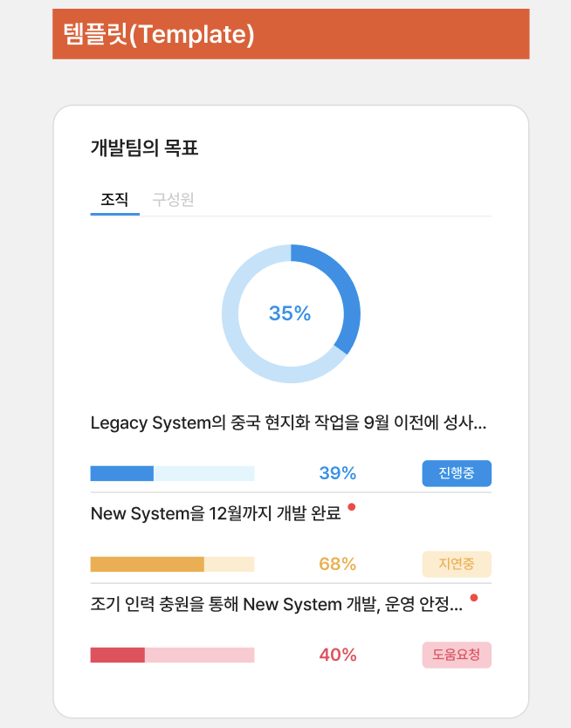Click the 조기 인력 충원 goal title
The height and width of the screenshot is (728, 571).
(x=279, y=606)
